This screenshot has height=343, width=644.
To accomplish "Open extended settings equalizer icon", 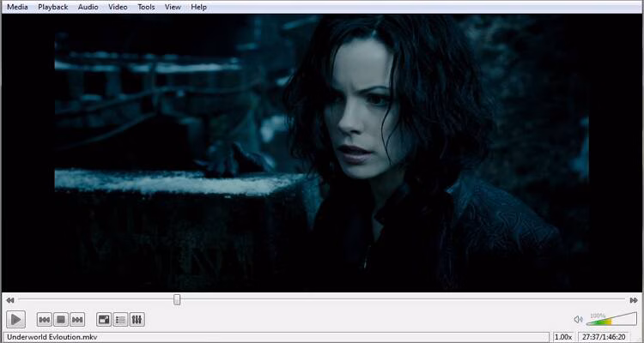I will [137, 319].
